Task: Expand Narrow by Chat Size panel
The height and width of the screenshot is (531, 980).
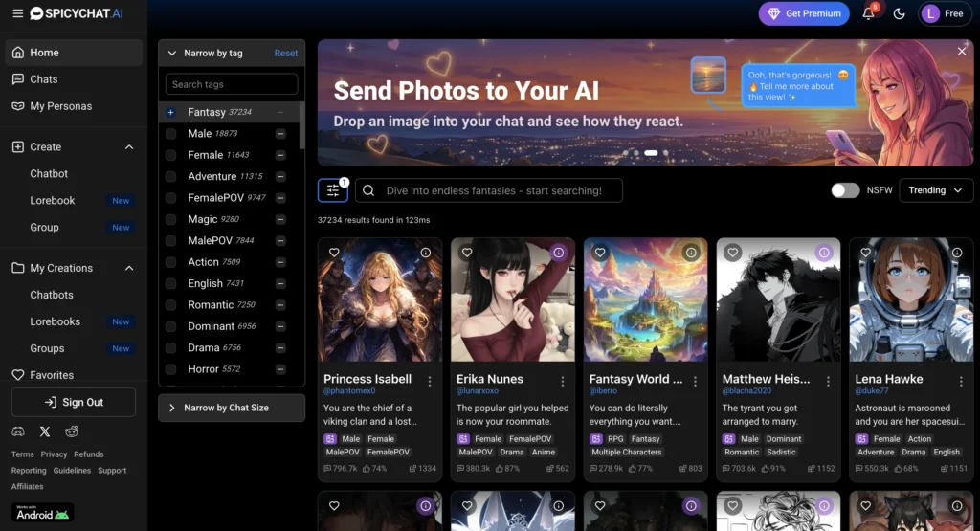Action: tap(232, 408)
